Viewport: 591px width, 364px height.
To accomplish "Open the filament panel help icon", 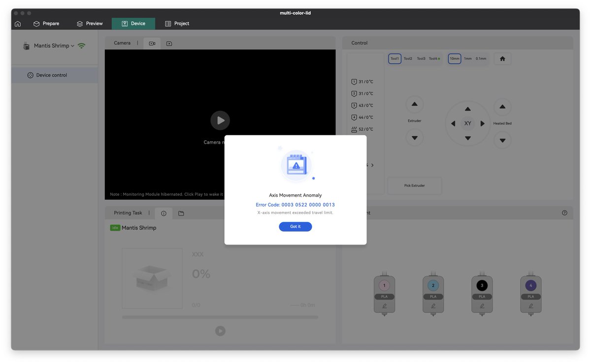I will (x=564, y=213).
